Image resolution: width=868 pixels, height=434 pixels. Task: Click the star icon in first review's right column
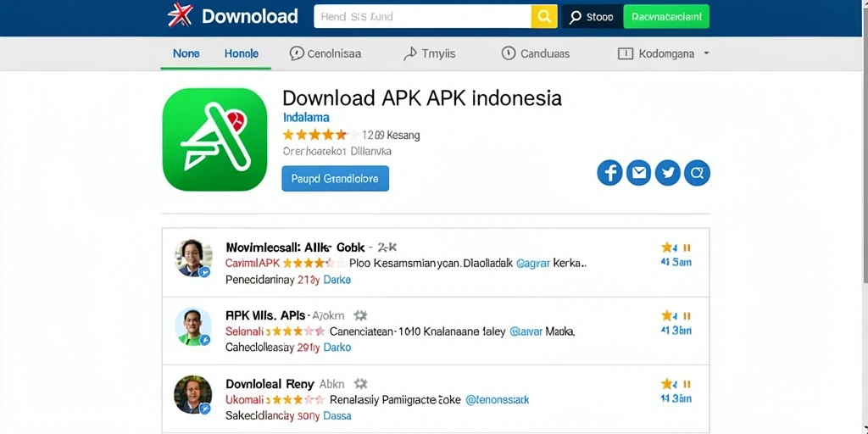coord(666,248)
